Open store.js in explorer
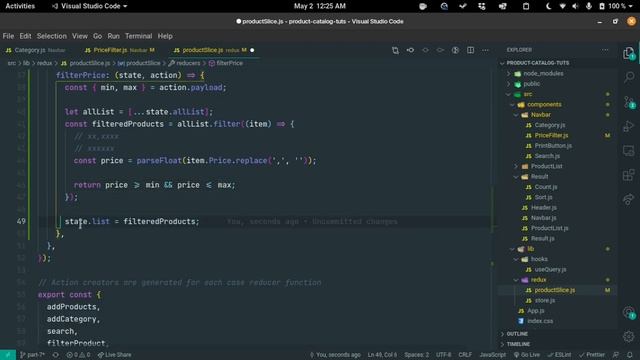The height and width of the screenshot is (360, 640). (x=544, y=300)
